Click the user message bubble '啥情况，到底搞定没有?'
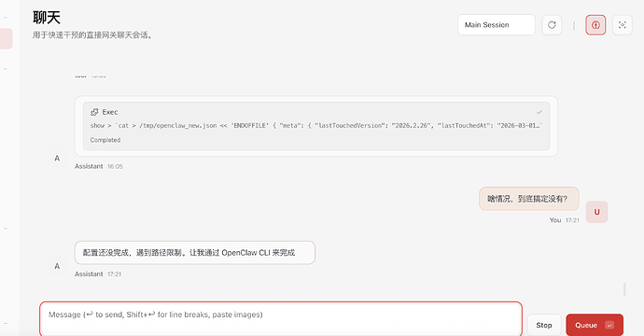Screen dimensions: 644x336 click(529, 199)
